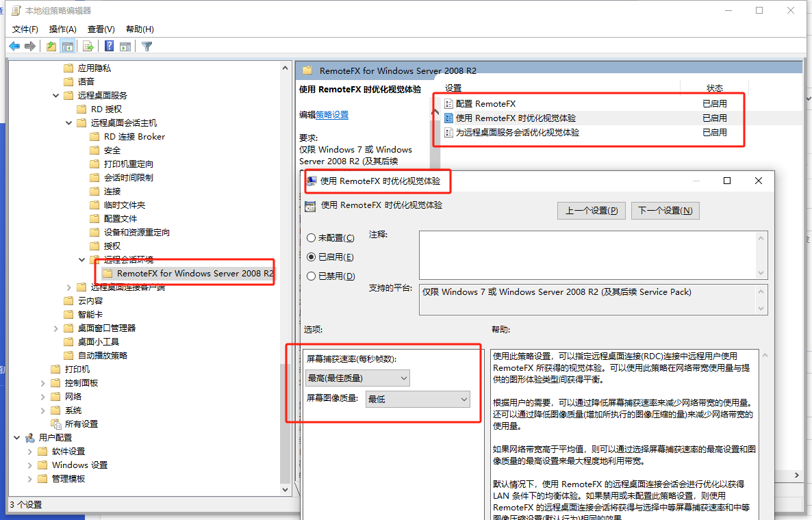Select the 打印机重定向 tree item
This screenshot has width=812, height=520.
pos(129,164)
